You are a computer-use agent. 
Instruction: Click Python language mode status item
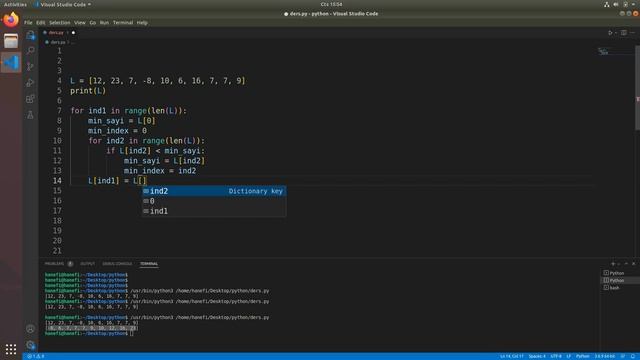click(x=582, y=356)
